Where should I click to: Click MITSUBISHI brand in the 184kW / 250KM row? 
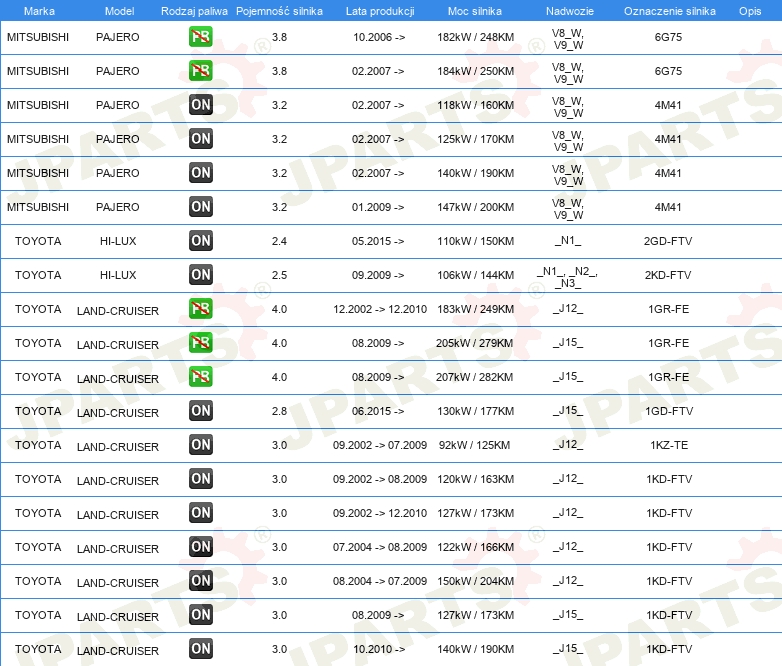[x=38, y=71]
